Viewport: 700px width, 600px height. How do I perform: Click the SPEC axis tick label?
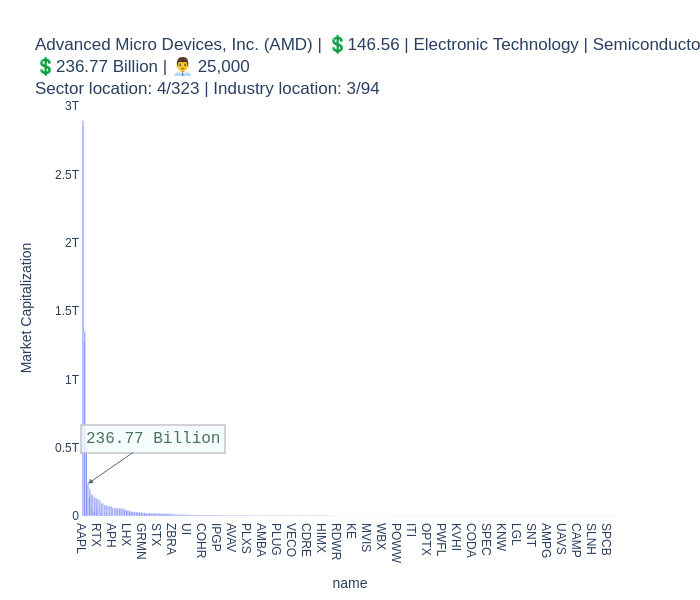(486, 539)
